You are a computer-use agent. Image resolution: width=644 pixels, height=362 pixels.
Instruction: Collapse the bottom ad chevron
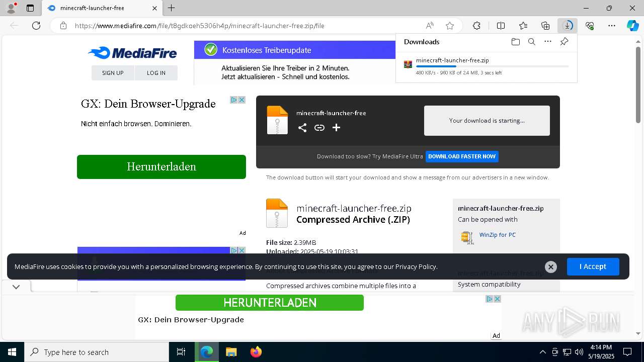(16, 287)
